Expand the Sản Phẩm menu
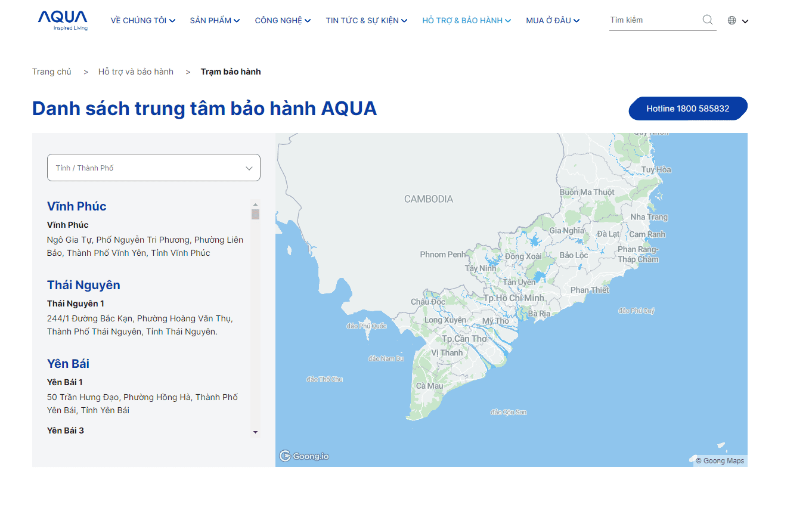 point(215,20)
